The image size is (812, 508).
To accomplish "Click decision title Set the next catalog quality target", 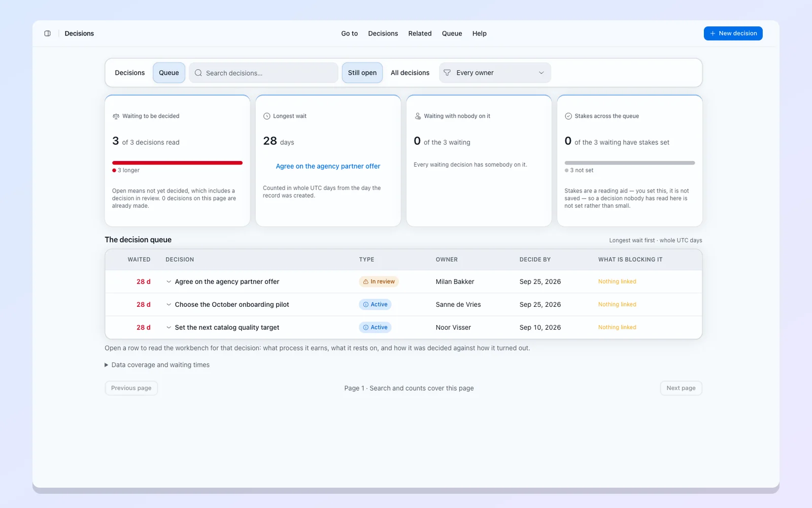I will 227,328.
